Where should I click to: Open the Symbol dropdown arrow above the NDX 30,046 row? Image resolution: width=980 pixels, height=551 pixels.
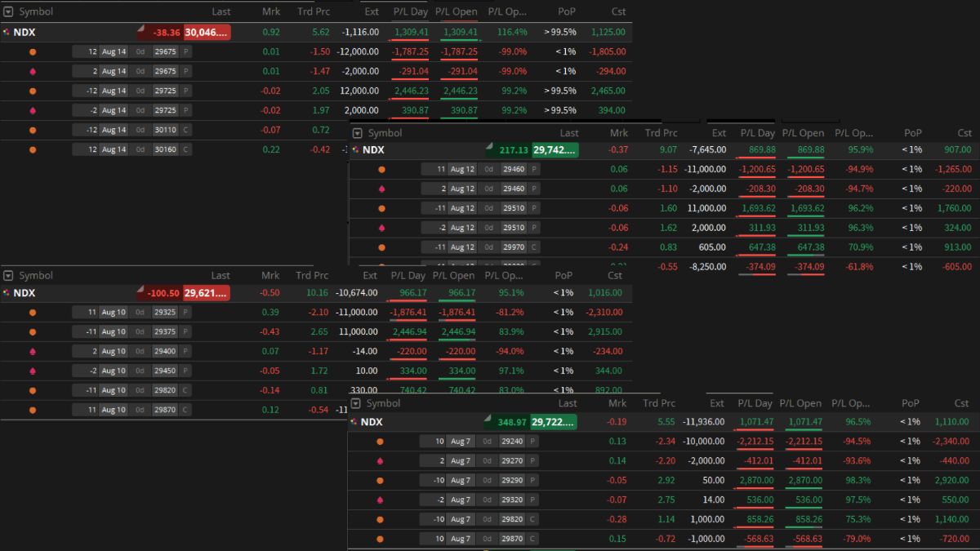pyautogui.click(x=8, y=12)
